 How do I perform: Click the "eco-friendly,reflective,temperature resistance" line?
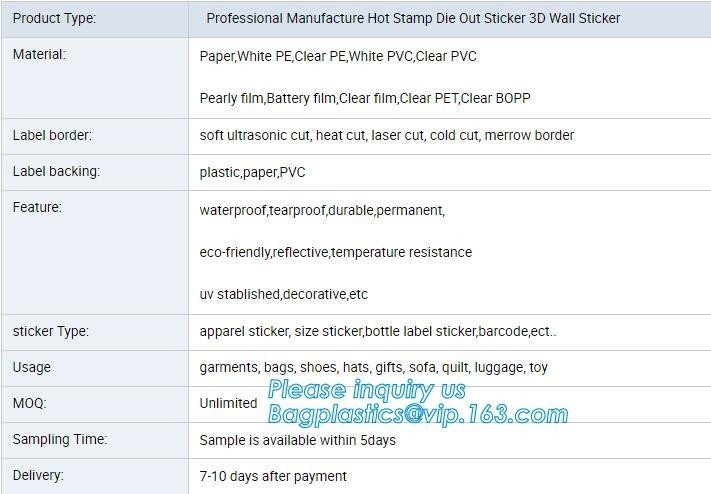click(335, 252)
